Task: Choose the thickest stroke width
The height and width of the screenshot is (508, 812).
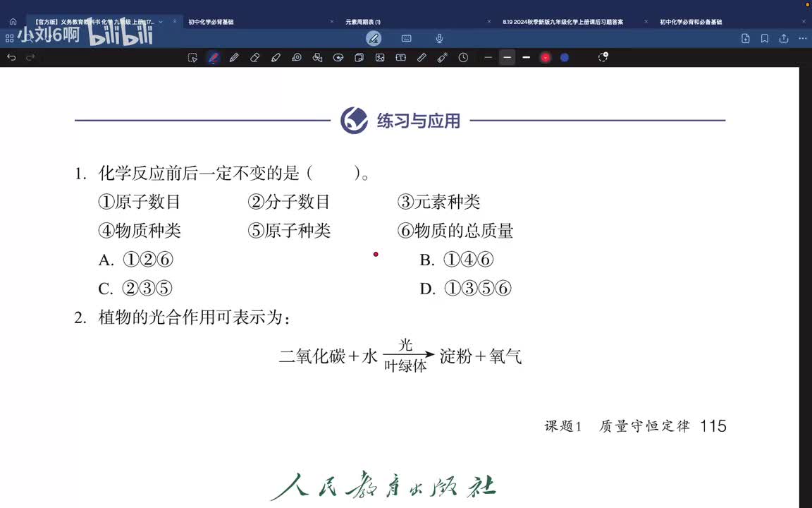Action: [x=526, y=58]
